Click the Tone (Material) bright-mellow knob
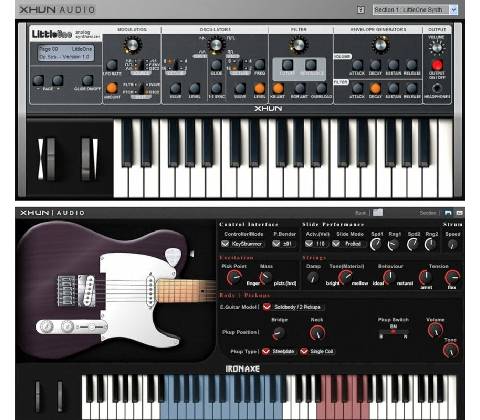This screenshot has width=480, height=420. tap(345, 277)
